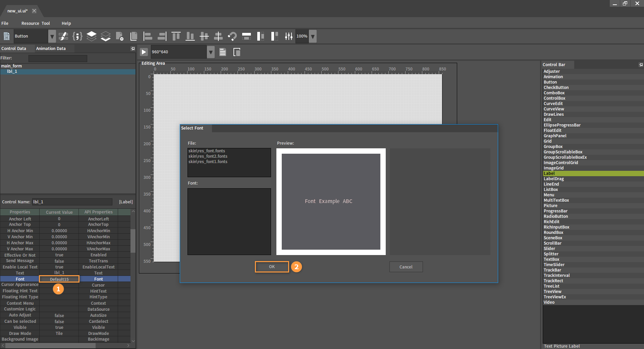This screenshot has height=349, width=644.
Task: Pin the Control Data panel
Action: click(x=132, y=49)
